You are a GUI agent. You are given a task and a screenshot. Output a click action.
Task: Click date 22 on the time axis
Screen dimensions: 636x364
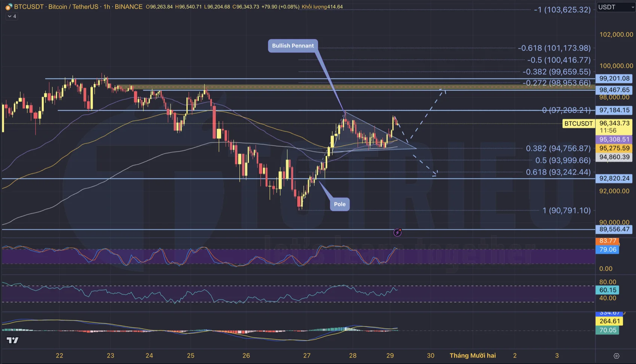tap(59, 355)
